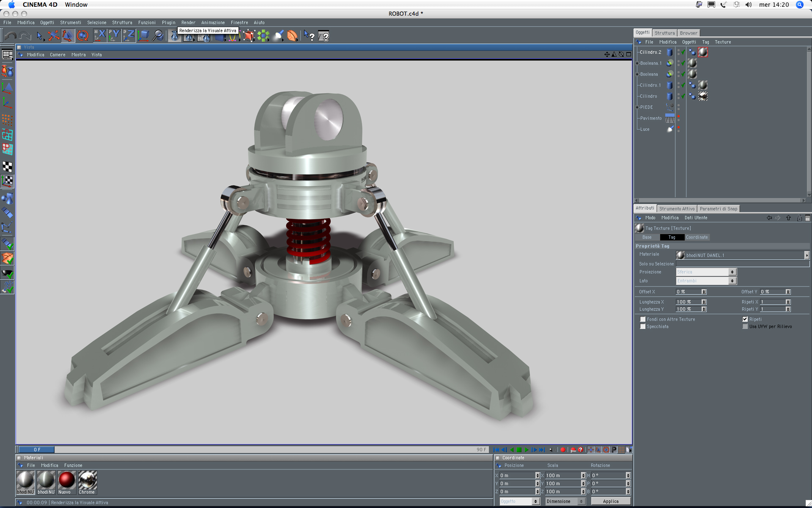812x508 pixels.
Task: Click the context help cursor icon
Action: [309, 36]
